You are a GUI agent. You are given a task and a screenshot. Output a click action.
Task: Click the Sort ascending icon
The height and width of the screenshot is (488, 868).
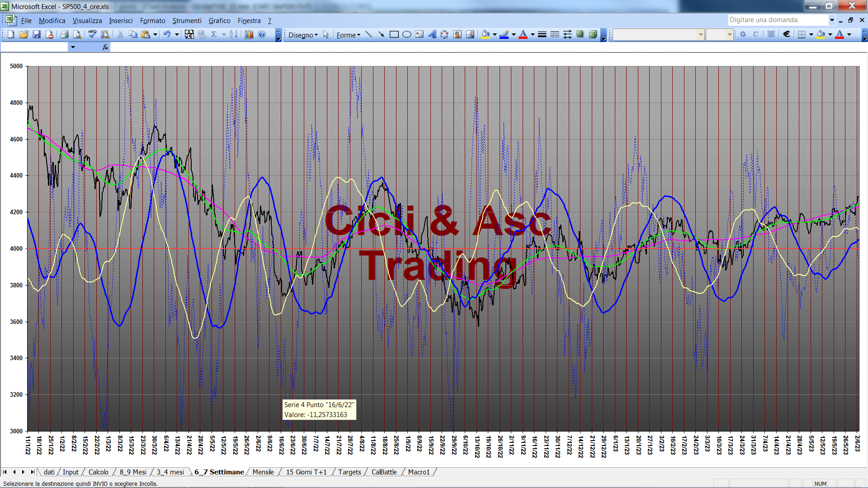pos(233,34)
